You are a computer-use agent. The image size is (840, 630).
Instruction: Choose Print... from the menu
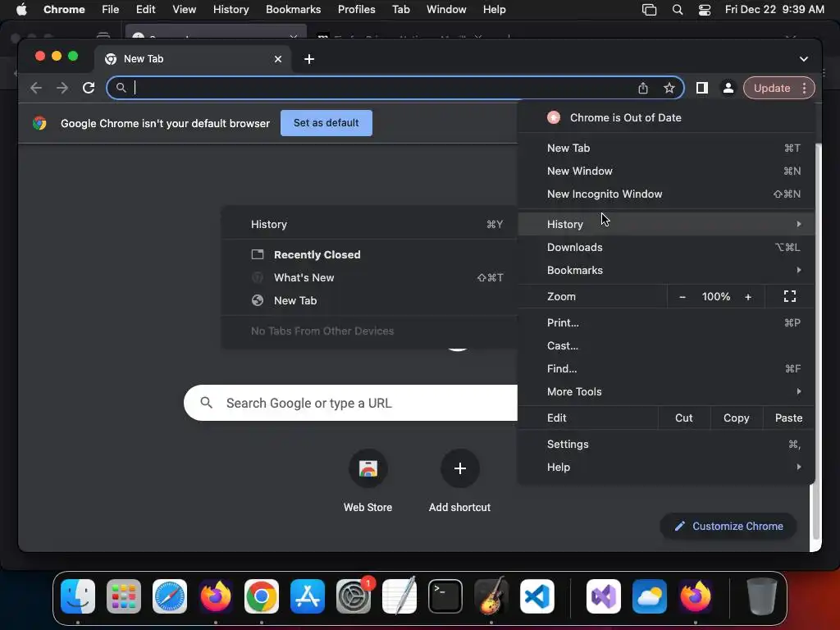[666, 322]
